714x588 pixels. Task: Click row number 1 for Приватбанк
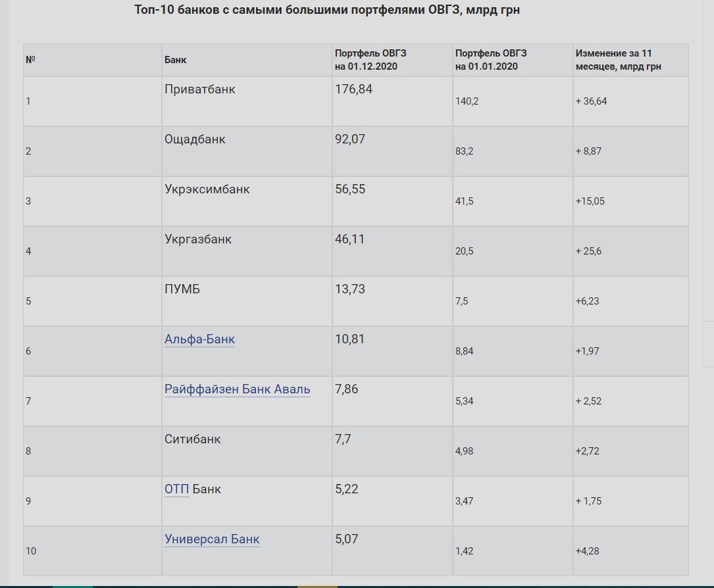tap(28, 101)
